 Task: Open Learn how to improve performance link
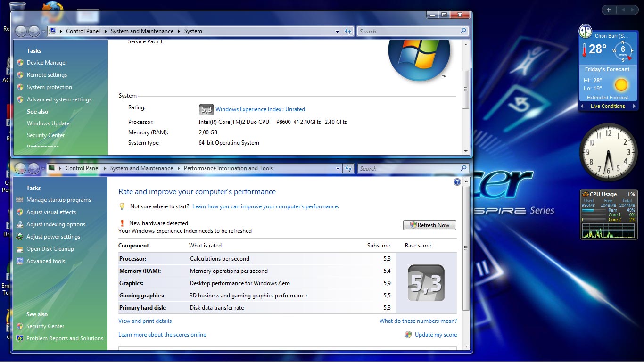coord(265,206)
